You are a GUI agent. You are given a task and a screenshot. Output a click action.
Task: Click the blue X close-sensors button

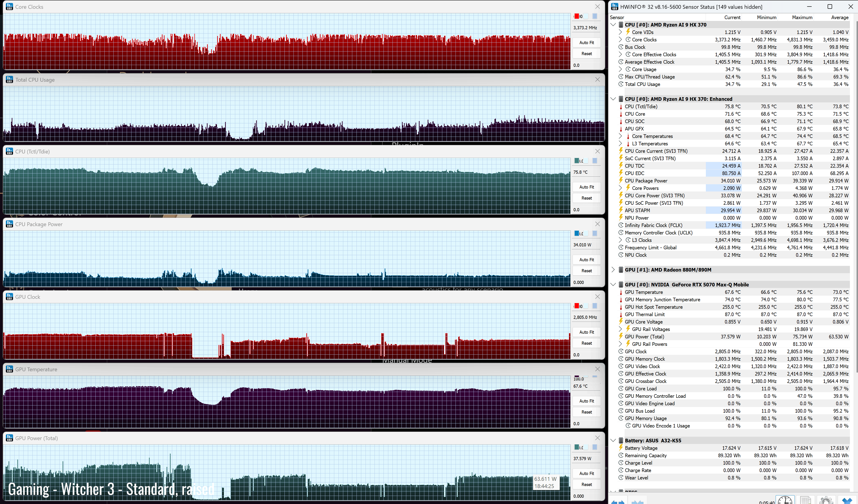[847, 499]
